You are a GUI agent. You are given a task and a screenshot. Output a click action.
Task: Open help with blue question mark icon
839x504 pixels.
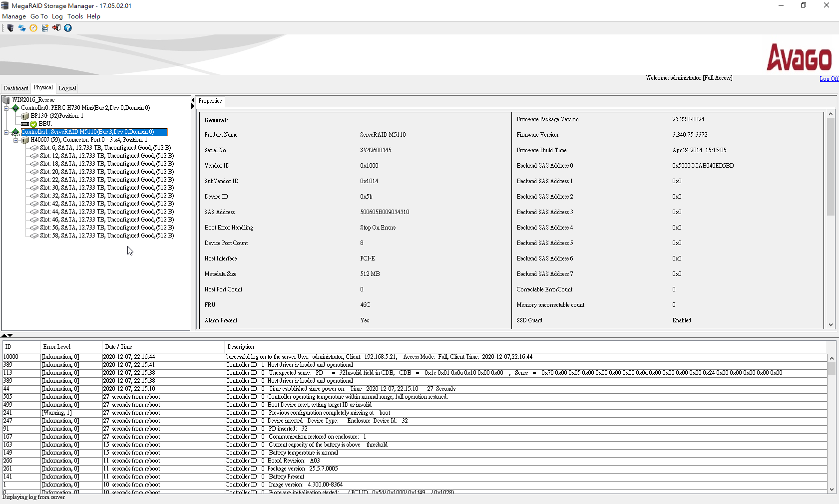[x=68, y=28]
